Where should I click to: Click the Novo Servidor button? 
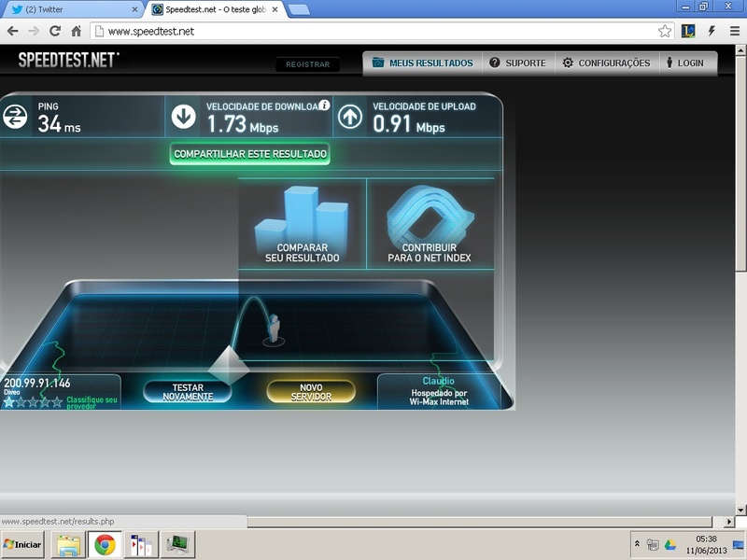pos(311,392)
